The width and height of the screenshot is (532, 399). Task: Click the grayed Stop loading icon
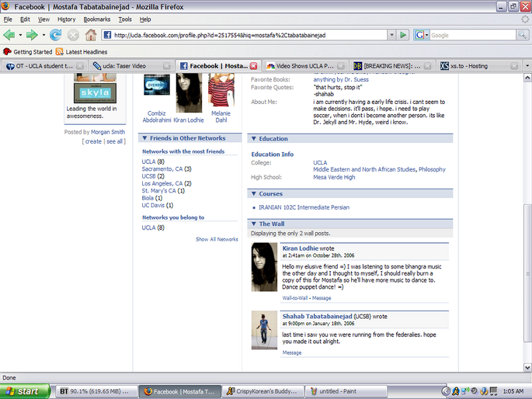tap(73, 35)
